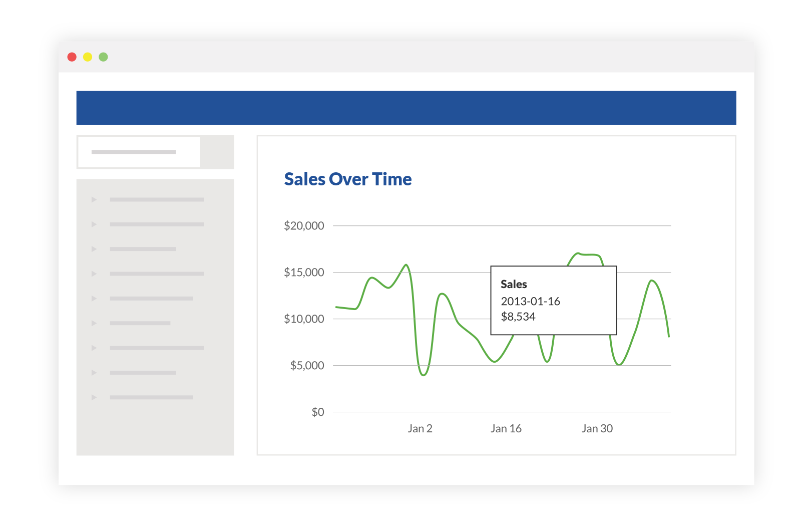Viewport: 812px width, 526px height.
Task: Click the Sales Over Time chart title
Action: (347, 179)
